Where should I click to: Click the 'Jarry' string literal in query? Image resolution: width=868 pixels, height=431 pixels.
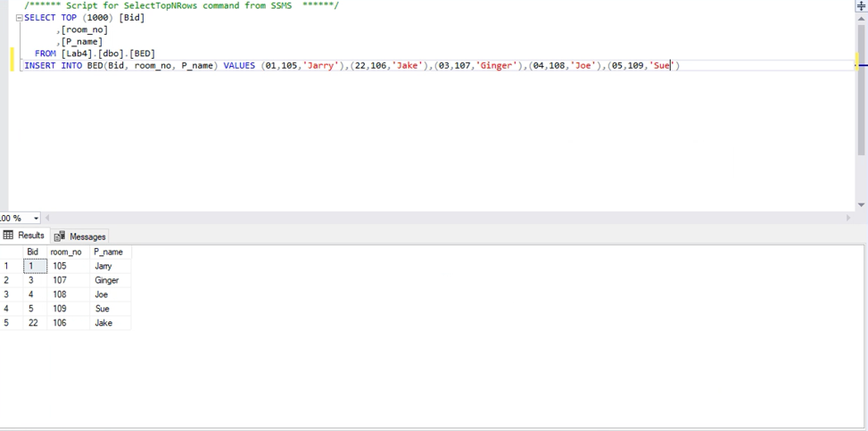click(x=320, y=65)
